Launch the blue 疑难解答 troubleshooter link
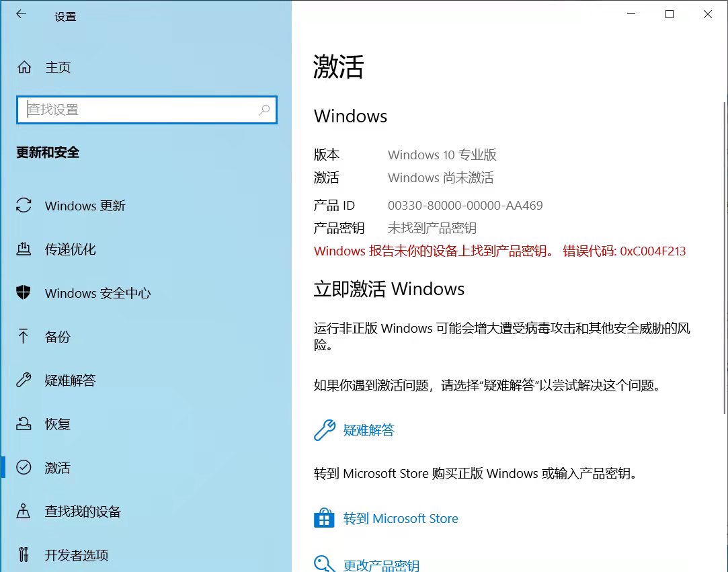 [368, 430]
